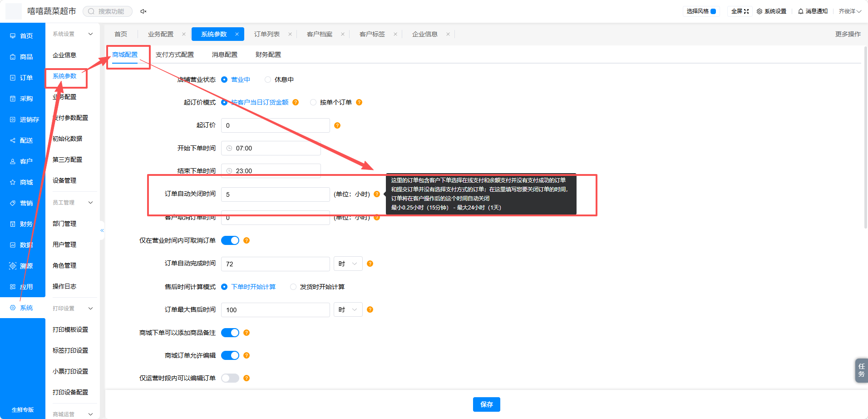Open system settings gear icon in header

point(759,11)
